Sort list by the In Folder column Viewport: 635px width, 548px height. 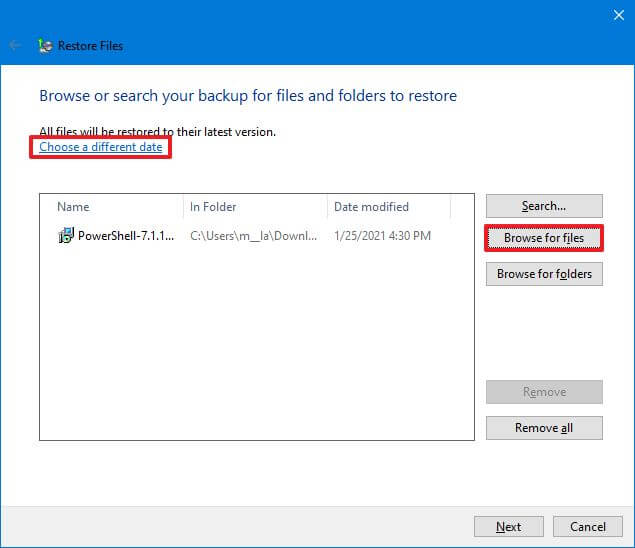(256, 207)
